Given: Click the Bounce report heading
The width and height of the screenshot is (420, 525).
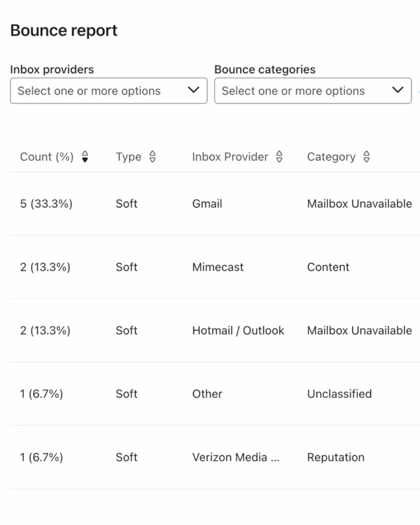Looking at the screenshot, I should coord(64,30).
